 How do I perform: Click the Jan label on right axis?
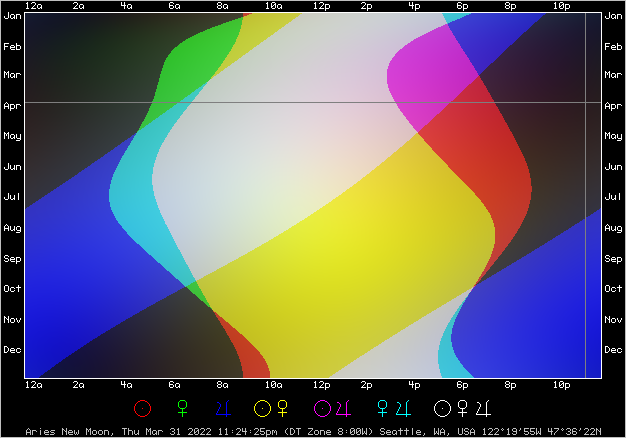[x=613, y=16]
